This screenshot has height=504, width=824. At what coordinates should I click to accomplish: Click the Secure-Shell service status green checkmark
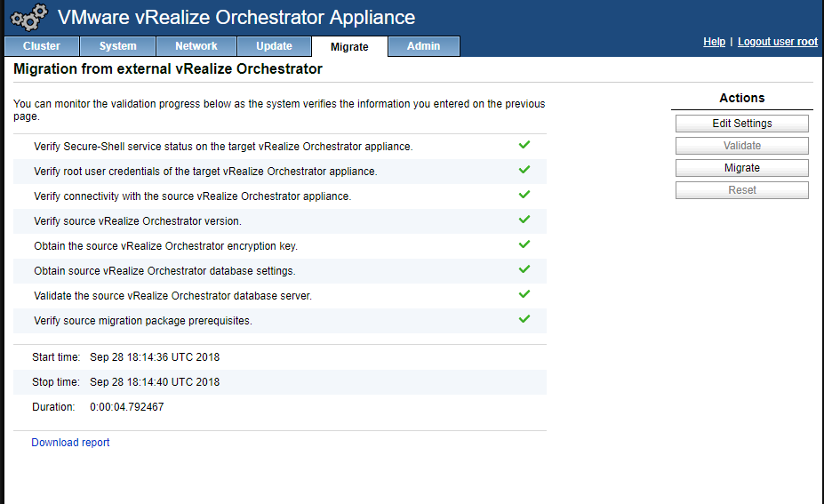click(524, 145)
